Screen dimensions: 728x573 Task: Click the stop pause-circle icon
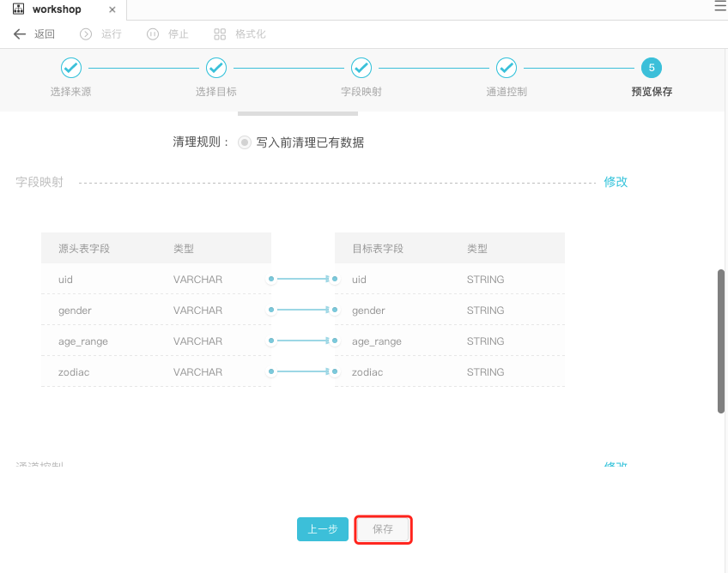(x=153, y=34)
